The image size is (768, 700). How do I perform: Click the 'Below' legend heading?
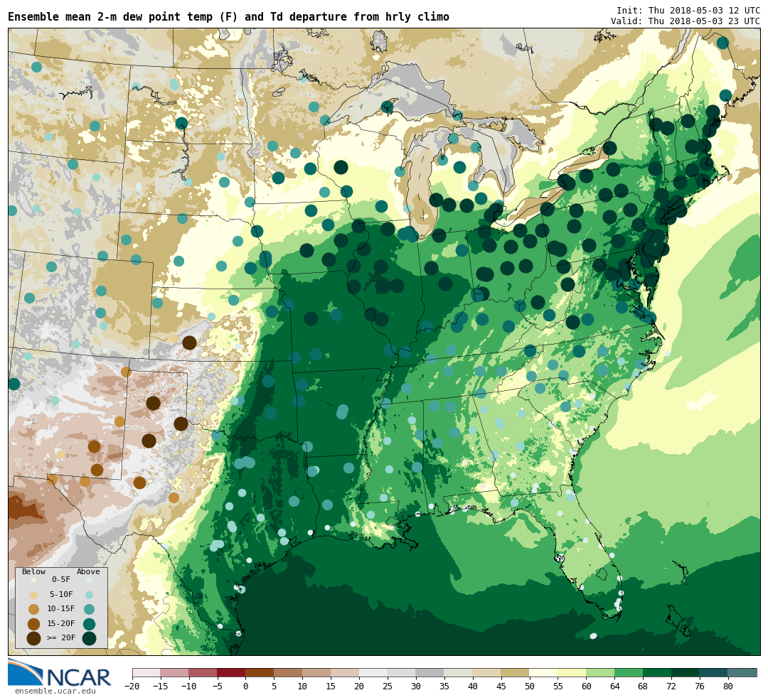(33, 572)
